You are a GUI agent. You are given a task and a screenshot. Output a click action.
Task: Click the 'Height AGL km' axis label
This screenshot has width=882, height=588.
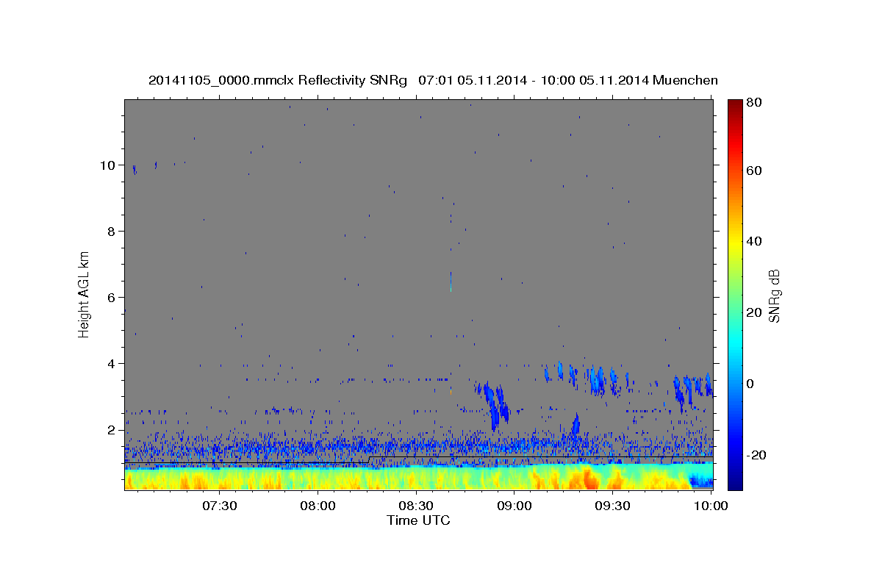pyautogui.click(x=85, y=294)
